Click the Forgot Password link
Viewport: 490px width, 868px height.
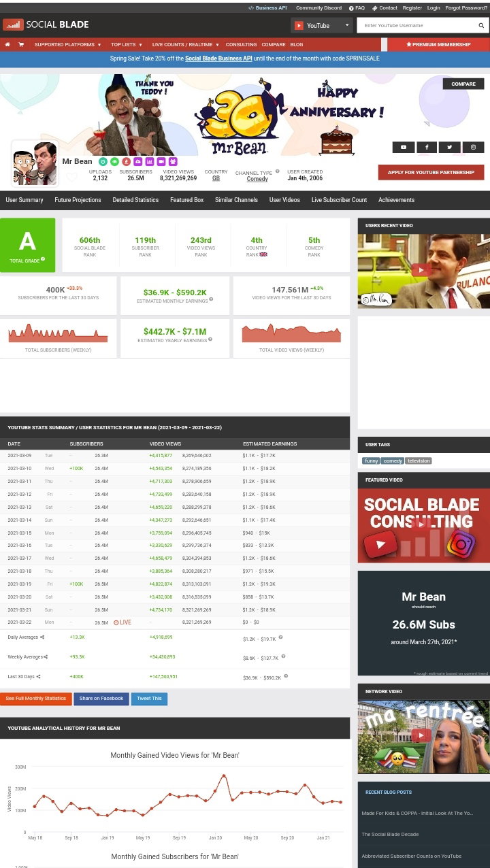pos(466,8)
